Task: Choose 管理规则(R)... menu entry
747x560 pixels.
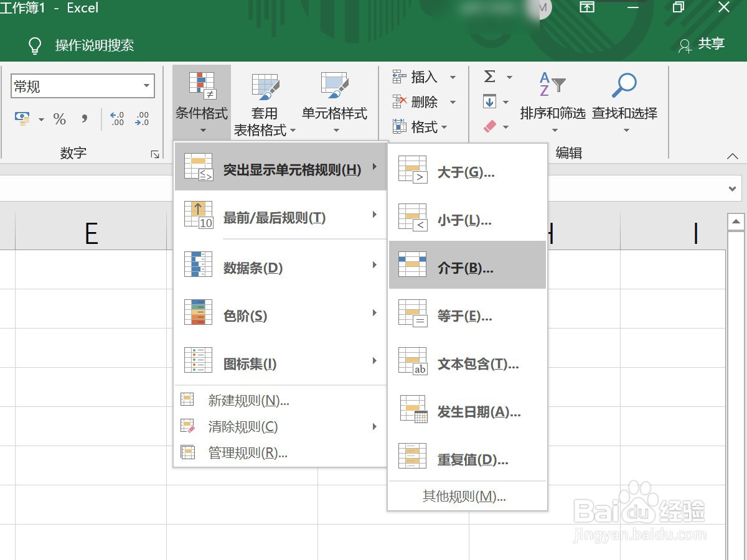Action: coord(280,453)
